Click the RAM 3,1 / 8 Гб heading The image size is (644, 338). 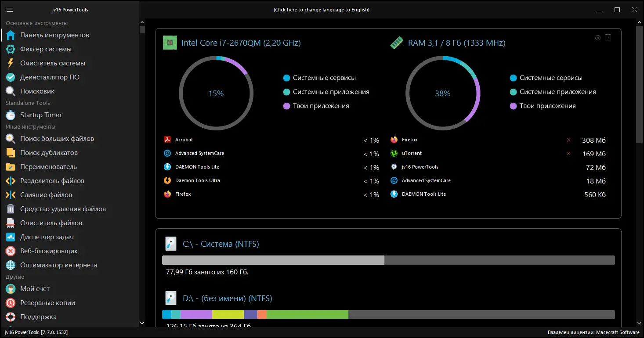coord(457,43)
